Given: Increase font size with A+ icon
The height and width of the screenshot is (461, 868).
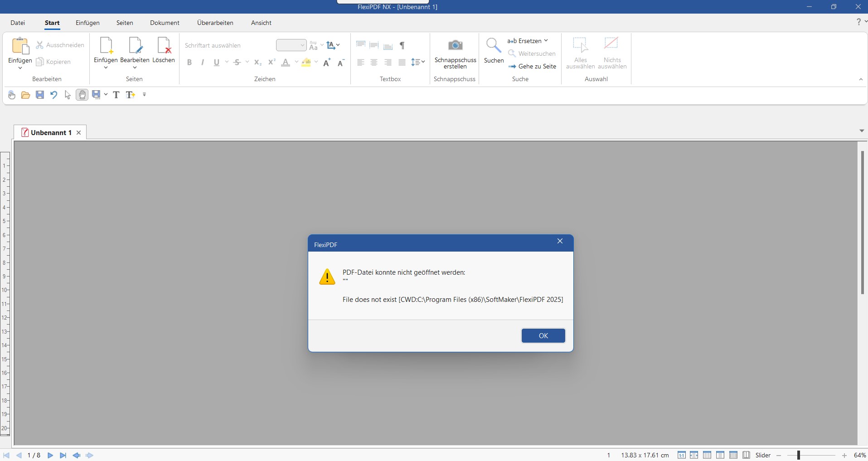Looking at the screenshot, I should click(x=327, y=63).
